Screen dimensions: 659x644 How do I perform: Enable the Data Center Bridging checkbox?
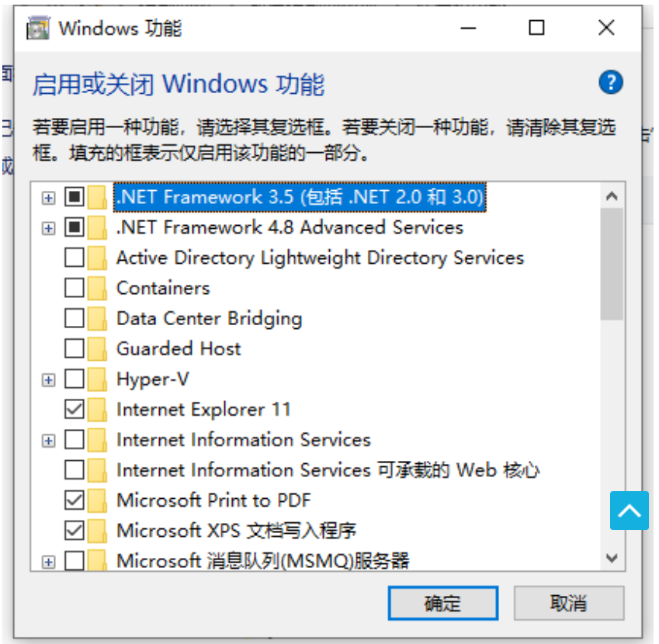(75, 319)
